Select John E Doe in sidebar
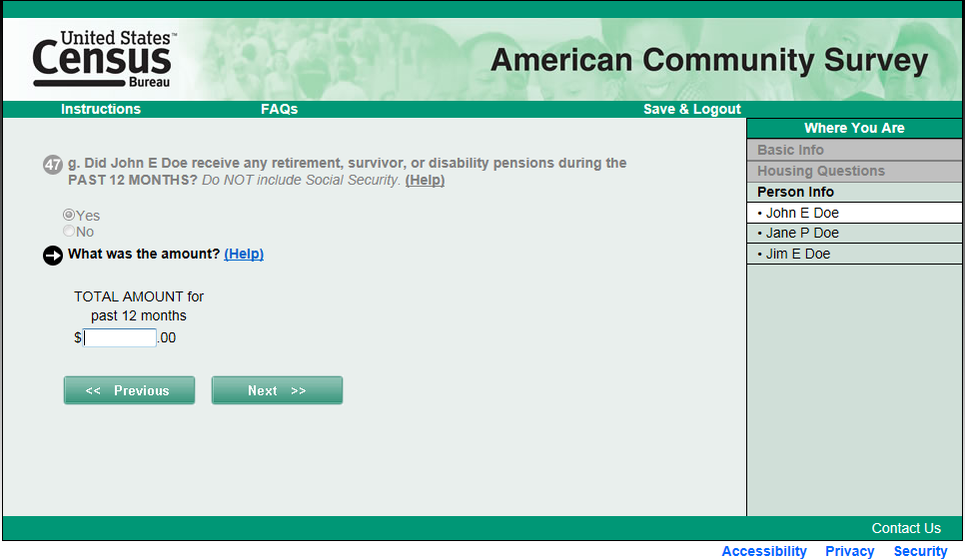The width and height of the screenshot is (965, 560). [x=854, y=213]
